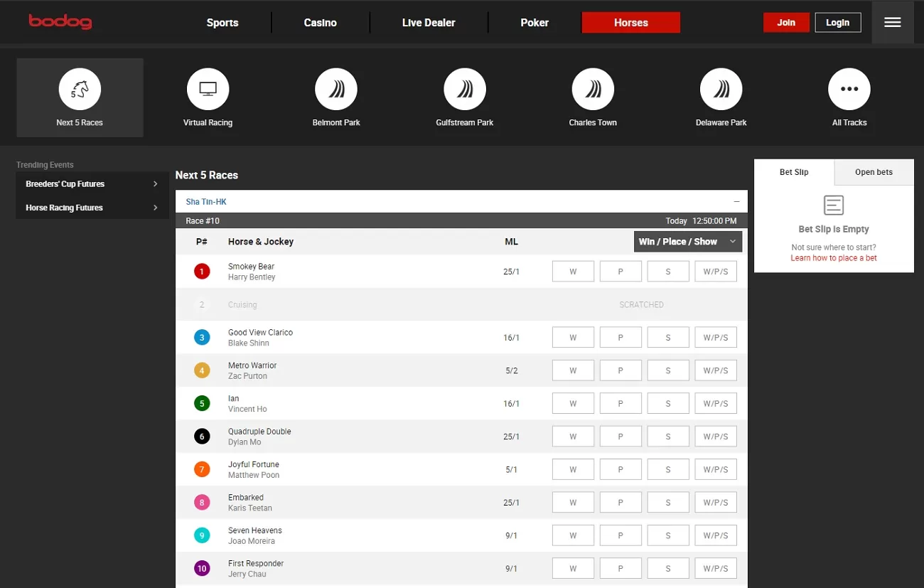
Task: Click Show bet for Joyful Fortune
Action: pyautogui.click(x=668, y=470)
